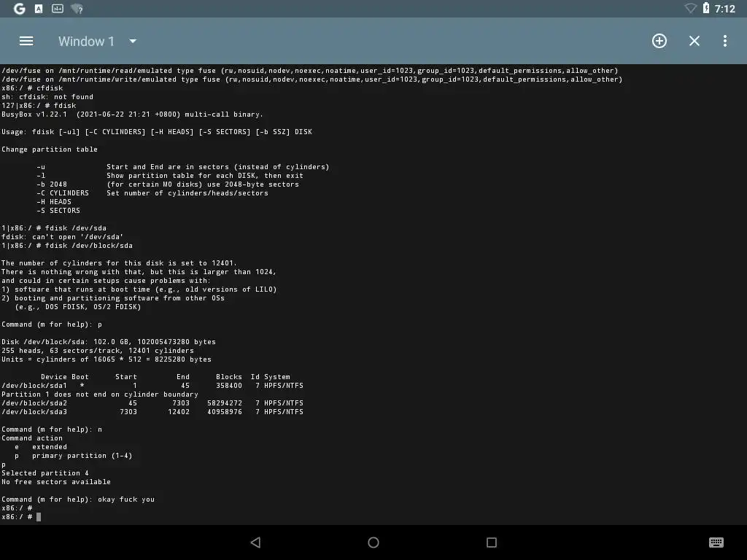Viewport: 747px width, 560px height.
Task: Click '1) software that runs at boot time' line
Action: click(x=139, y=289)
